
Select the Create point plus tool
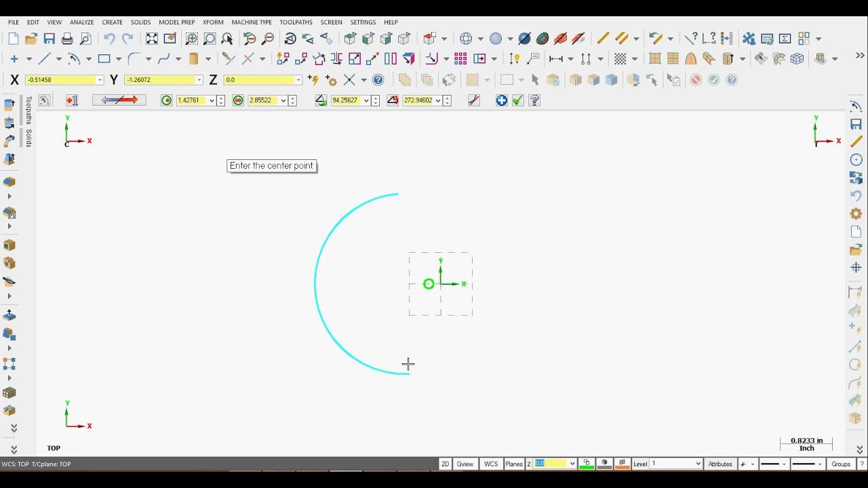pyautogui.click(x=14, y=59)
